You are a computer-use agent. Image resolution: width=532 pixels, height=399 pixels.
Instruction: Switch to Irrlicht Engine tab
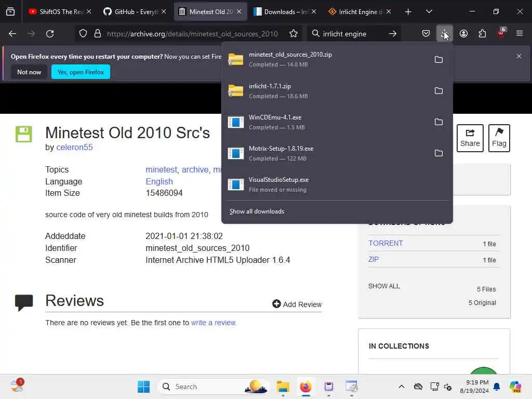click(360, 12)
